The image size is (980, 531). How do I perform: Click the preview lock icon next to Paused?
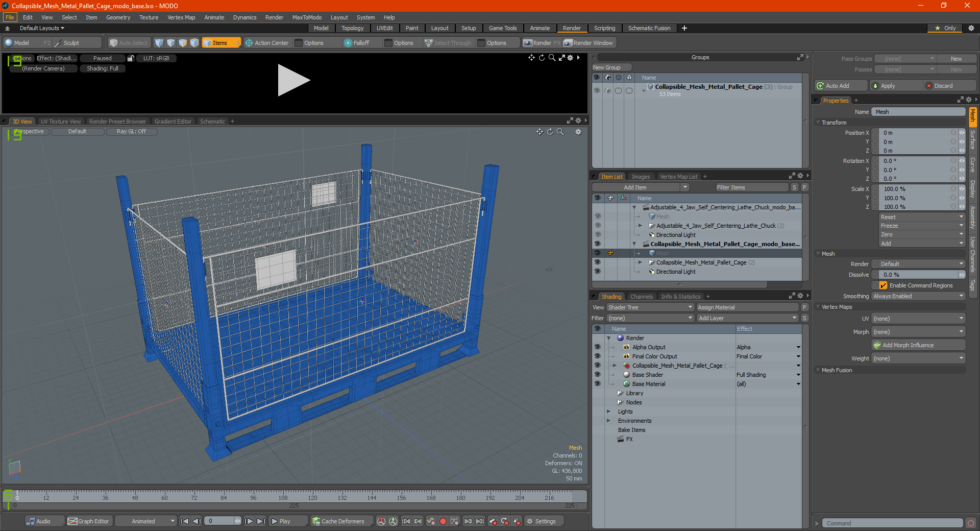click(131, 58)
